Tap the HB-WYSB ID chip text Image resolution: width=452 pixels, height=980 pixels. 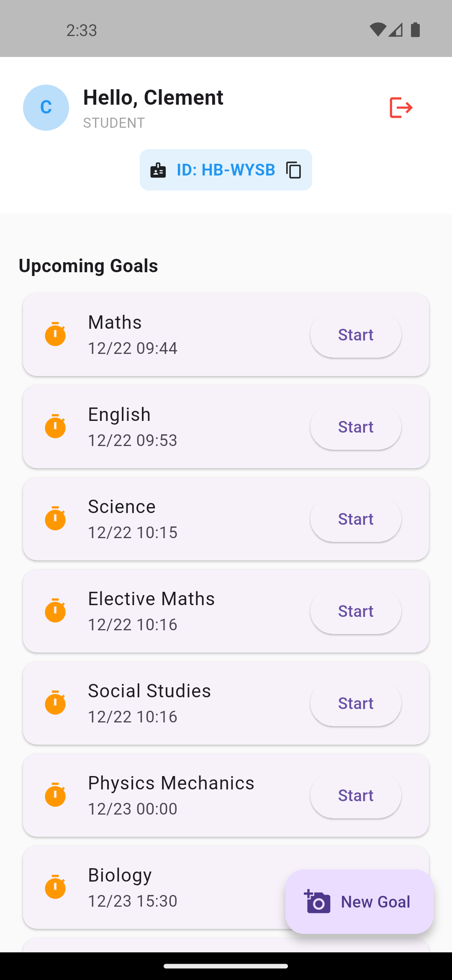(x=226, y=170)
